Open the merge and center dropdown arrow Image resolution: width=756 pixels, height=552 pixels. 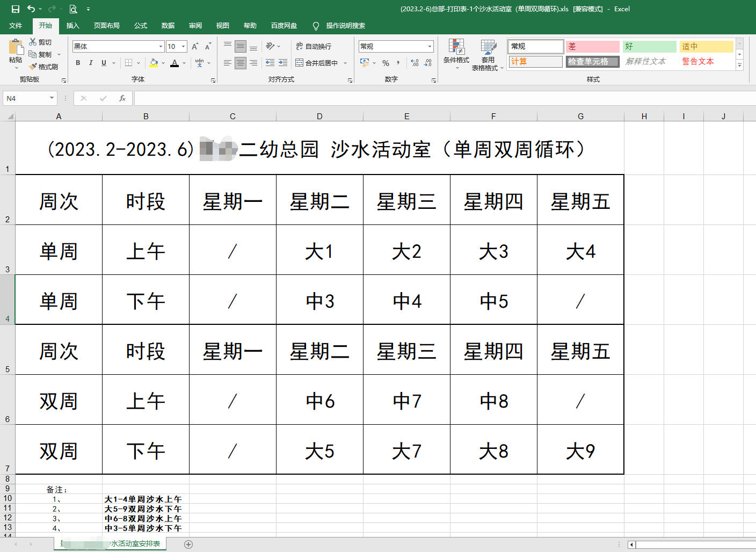click(345, 63)
